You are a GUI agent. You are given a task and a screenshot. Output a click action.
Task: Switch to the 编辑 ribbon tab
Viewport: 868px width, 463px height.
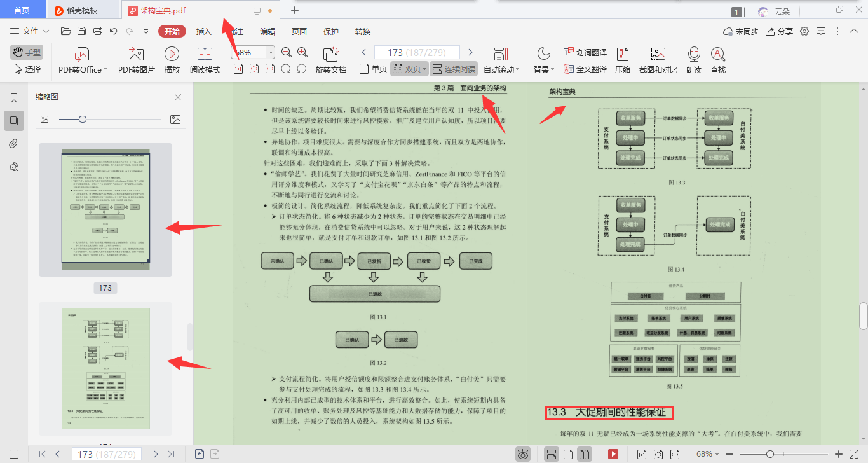pyautogui.click(x=268, y=31)
